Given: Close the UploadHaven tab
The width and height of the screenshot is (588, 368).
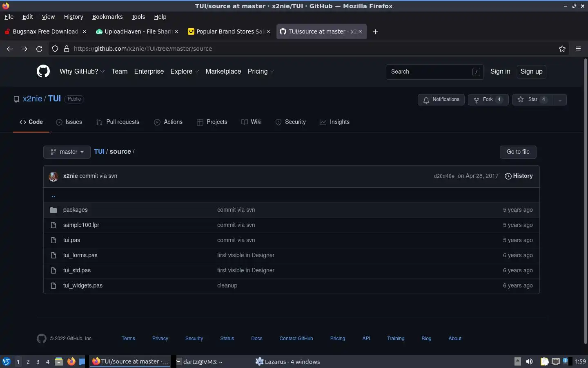Looking at the screenshot, I should (176, 31).
